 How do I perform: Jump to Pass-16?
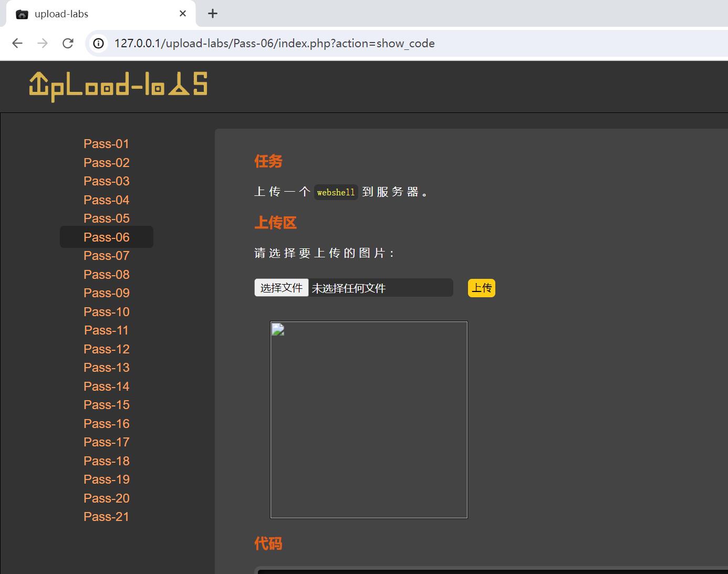pyautogui.click(x=106, y=424)
